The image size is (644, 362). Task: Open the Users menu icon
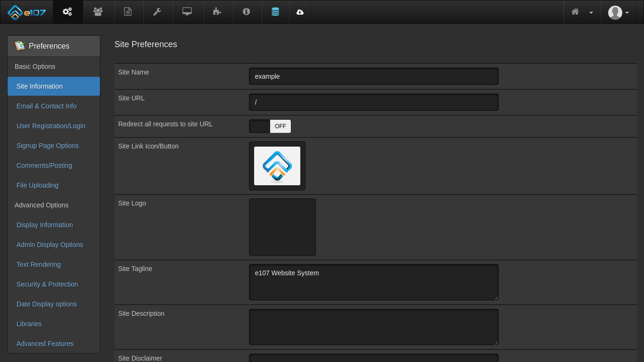point(98,12)
